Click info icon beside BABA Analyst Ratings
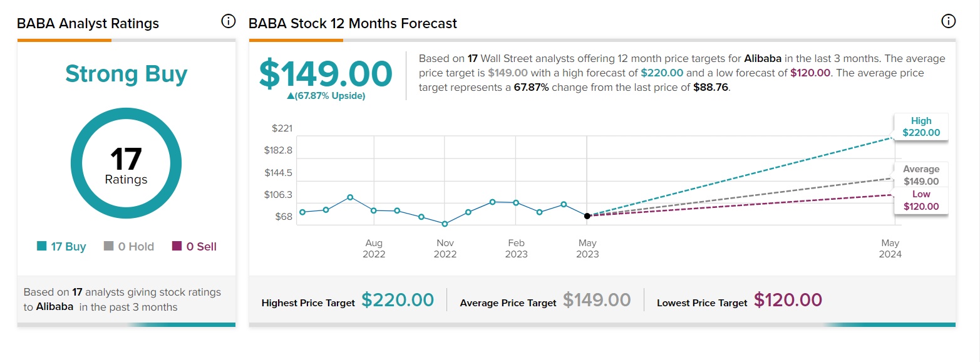The width and height of the screenshot is (980, 362). pos(229,22)
